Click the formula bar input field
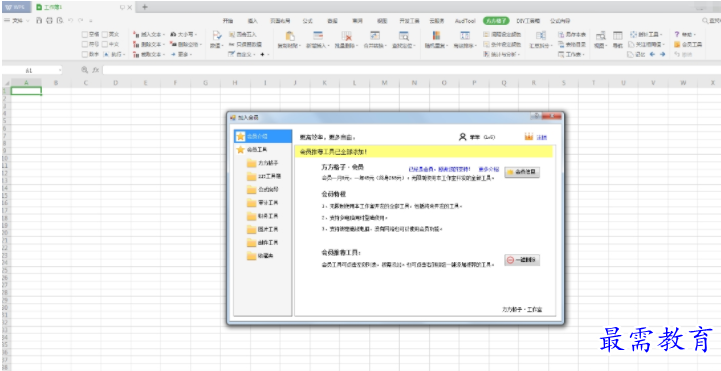Screen dimensions: 721x371 point(411,70)
